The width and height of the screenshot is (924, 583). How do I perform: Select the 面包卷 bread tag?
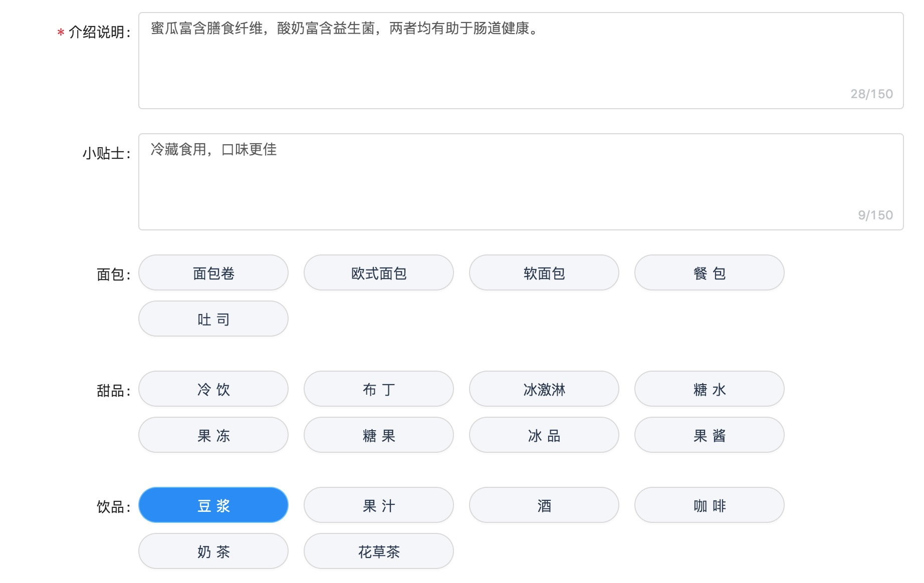213,273
